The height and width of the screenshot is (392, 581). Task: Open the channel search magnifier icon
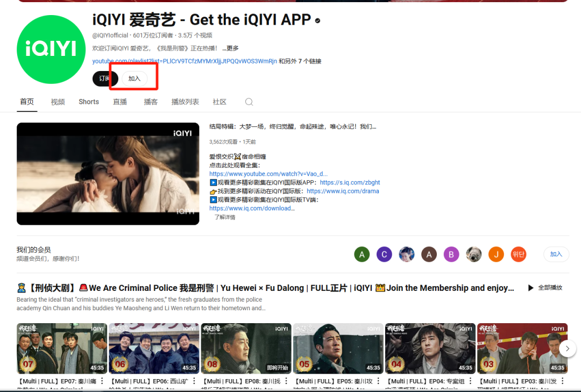coord(249,102)
